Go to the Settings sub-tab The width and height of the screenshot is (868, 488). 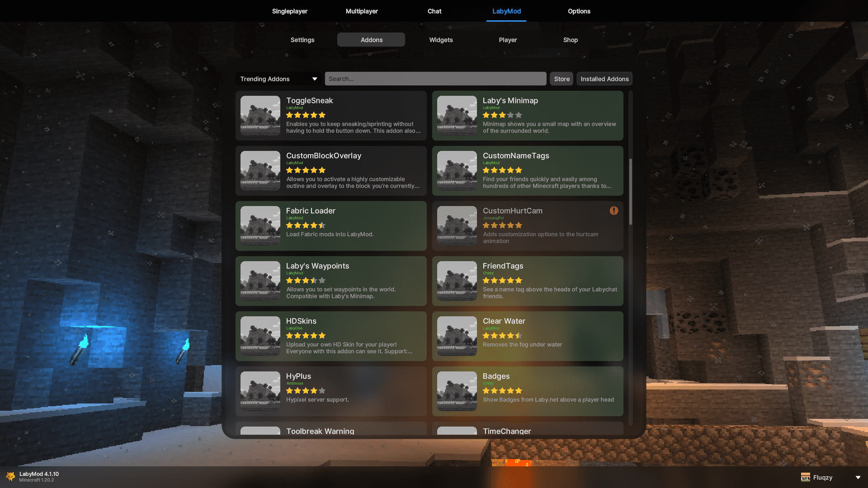point(302,40)
